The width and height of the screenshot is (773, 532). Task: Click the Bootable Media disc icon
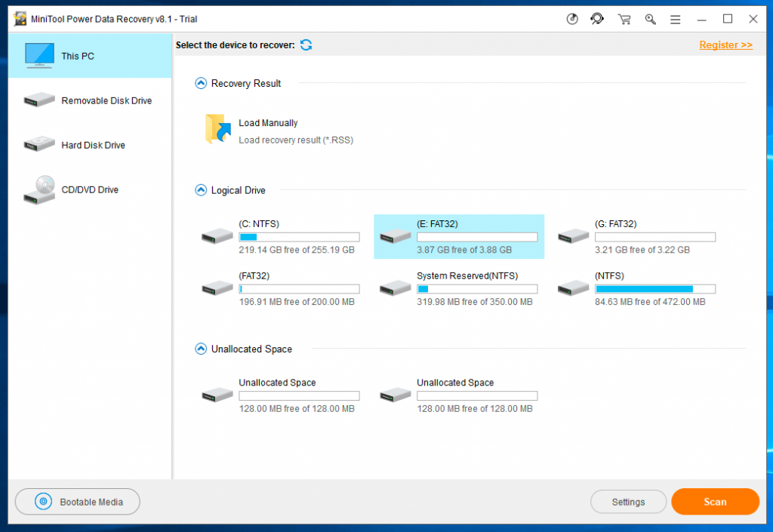[45, 501]
